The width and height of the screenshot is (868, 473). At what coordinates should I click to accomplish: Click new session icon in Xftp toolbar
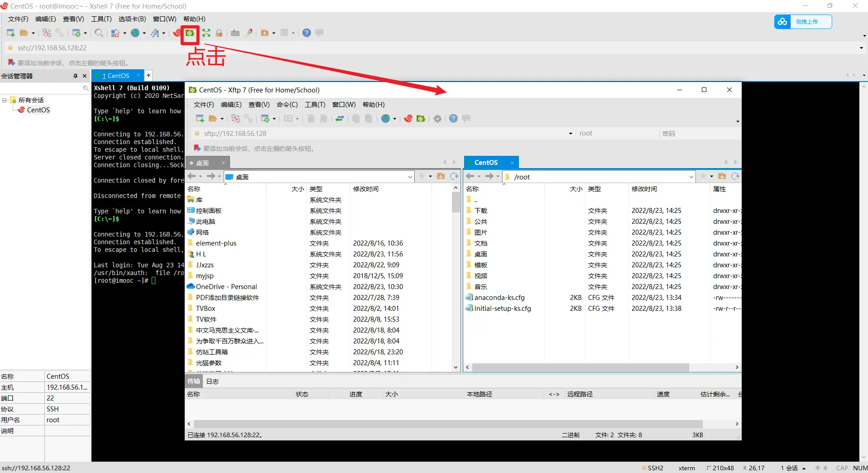[x=200, y=119]
